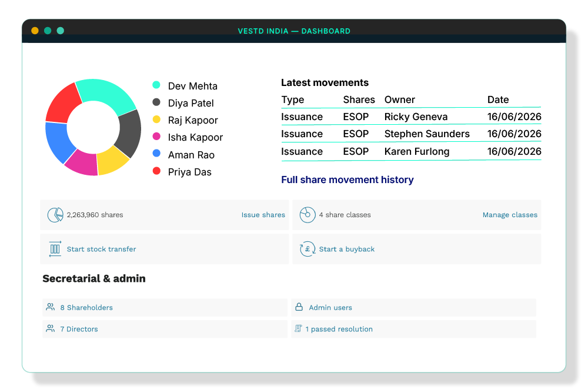
Task: Select the teal segment of the donut chart
Action: click(x=106, y=92)
